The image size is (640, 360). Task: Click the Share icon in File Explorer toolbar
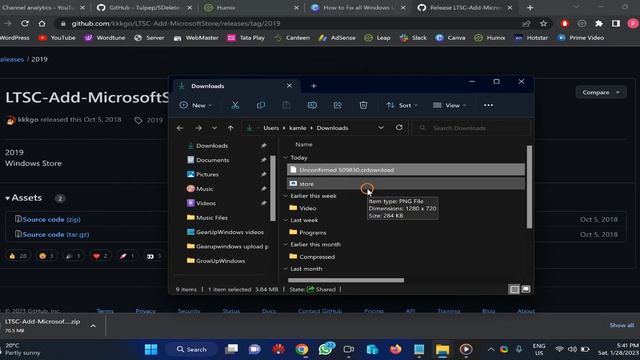pos(338,105)
